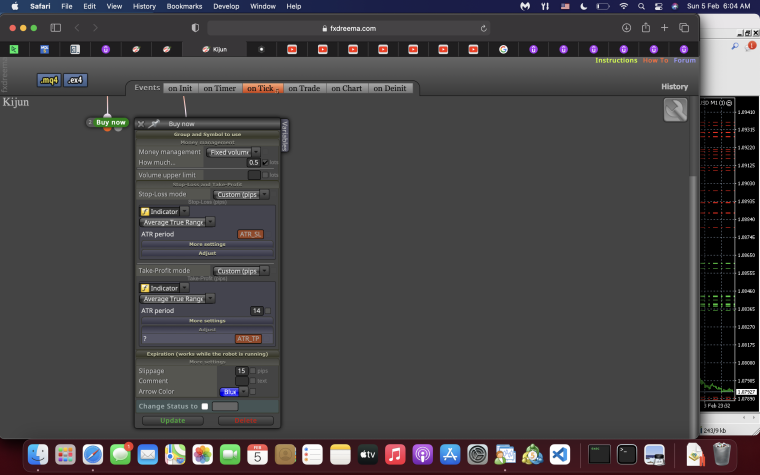Open the Arrow Color Blue swatch dropdown

(234, 392)
